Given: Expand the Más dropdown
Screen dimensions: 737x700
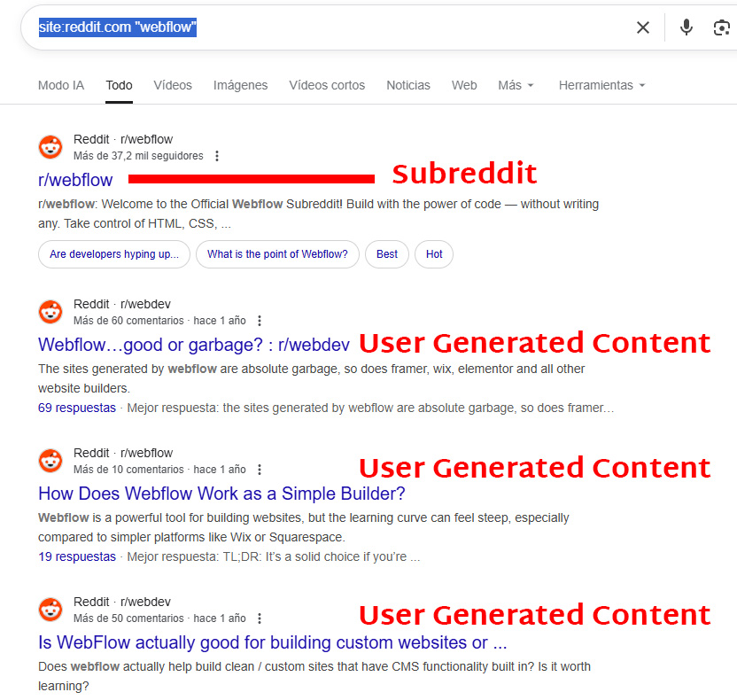Looking at the screenshot, I should coord(516,85).
